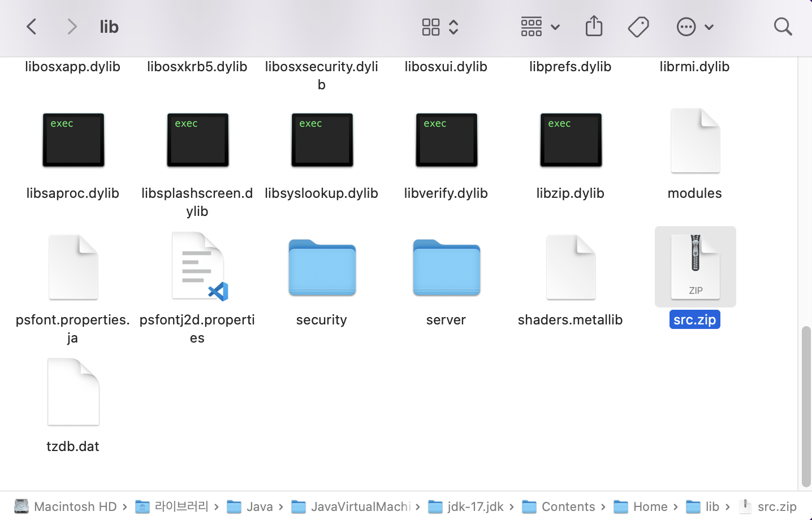Click the Edit Tags icon
Viewport: 812px width, 520px height.
(638, 27)
